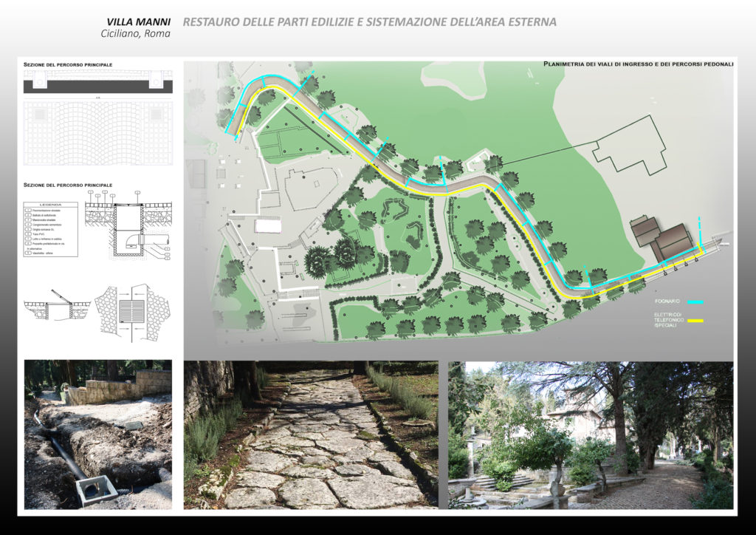Open the villa garden photo
The height and width of the screenshot is (535, 756).
coord(591,434)
